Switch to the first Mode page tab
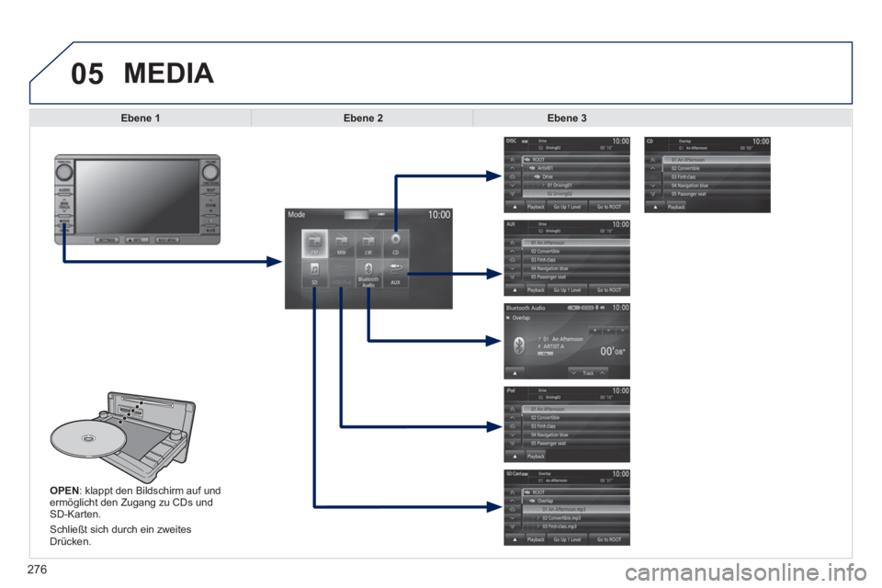The image size is (882, 588). coord(356,214)
